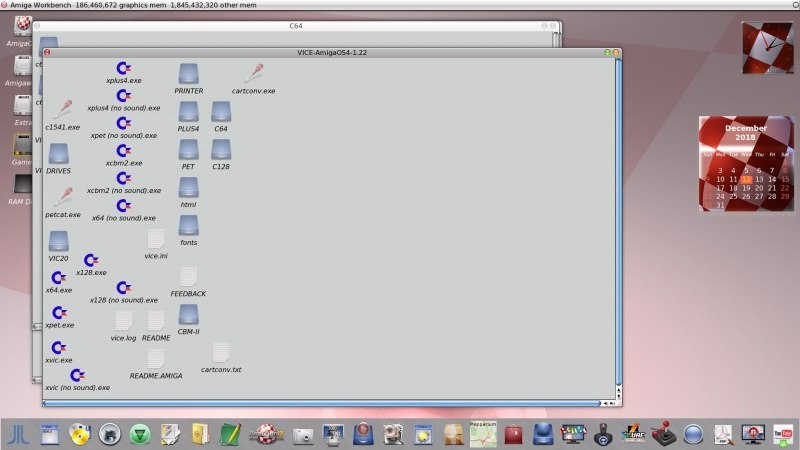This screenshot has height=450, width=800.
Task: Open the fonts drawer
Action: click(x=188, y=226)
